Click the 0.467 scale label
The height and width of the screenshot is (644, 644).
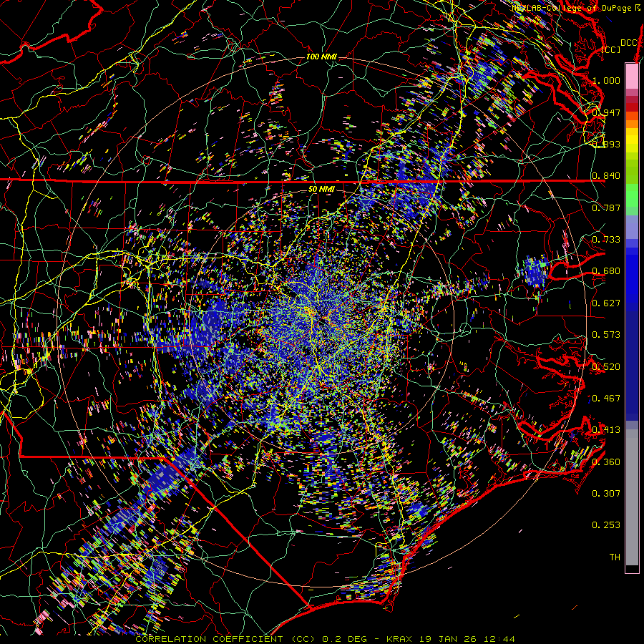[x=606, y=399]
